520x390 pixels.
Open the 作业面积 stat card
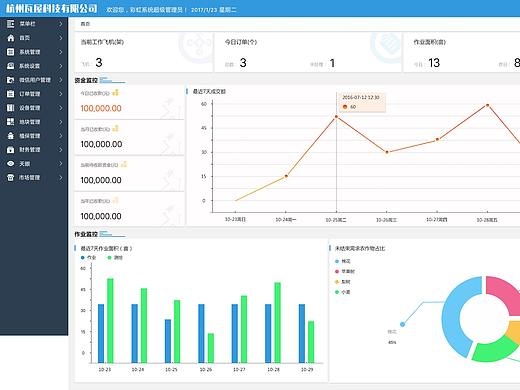click(x=462, y=52)
